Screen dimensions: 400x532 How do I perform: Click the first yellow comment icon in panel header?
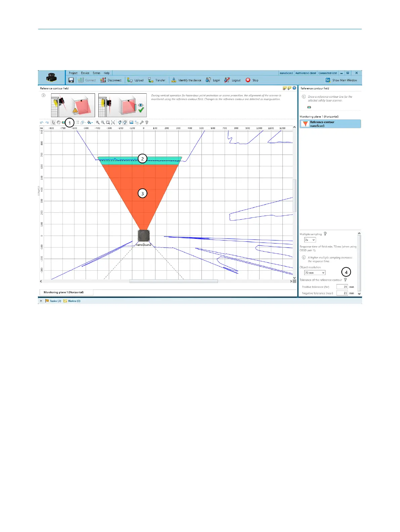click(x=284, y=88)
